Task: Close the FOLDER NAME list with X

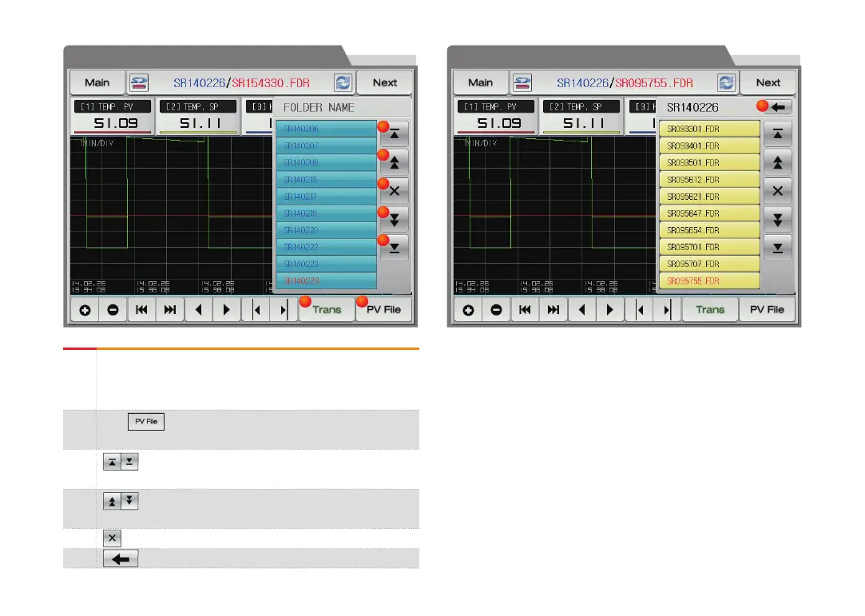Action: point(395,191)
